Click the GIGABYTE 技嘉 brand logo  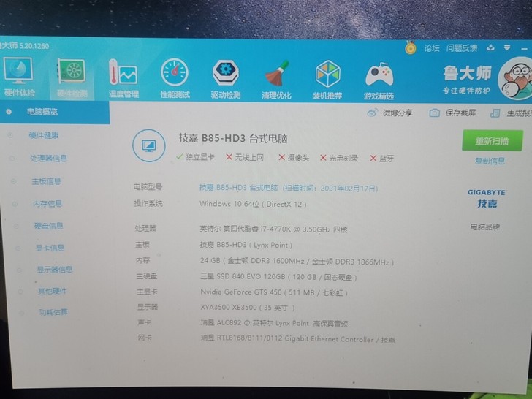pyautogui.click(x=487, y=199)
